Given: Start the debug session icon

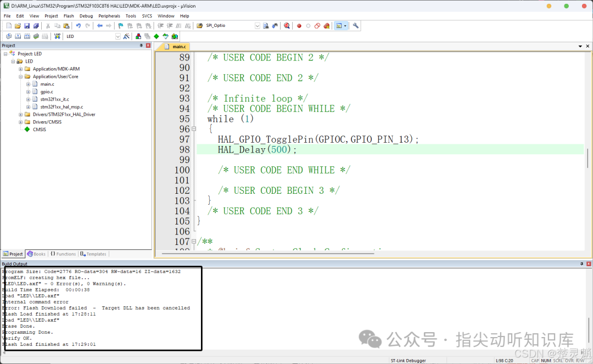Looking at the screenshot, I should click(x=287, y=26).
